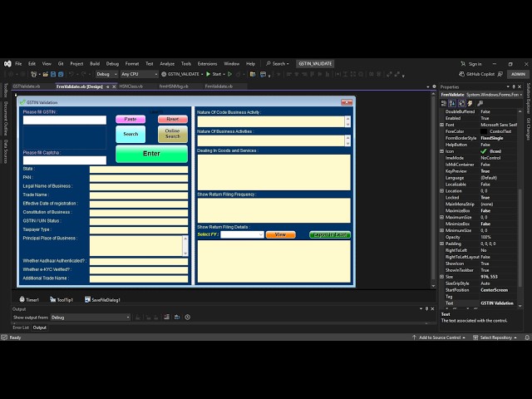Click the notifications bell in status bar
This screenshot has height=399, width=532.
[x=527, y=337]
